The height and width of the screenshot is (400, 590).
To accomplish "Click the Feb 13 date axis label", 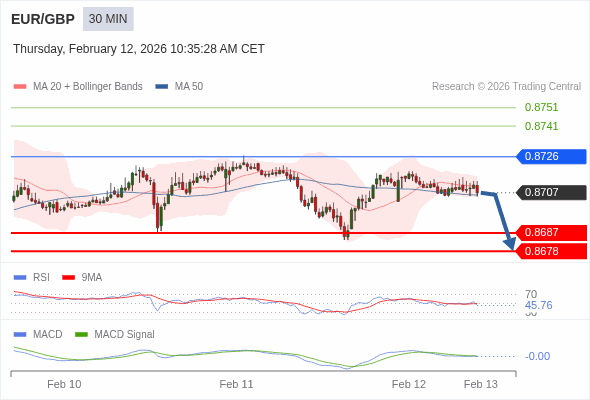I will (481, 384).
